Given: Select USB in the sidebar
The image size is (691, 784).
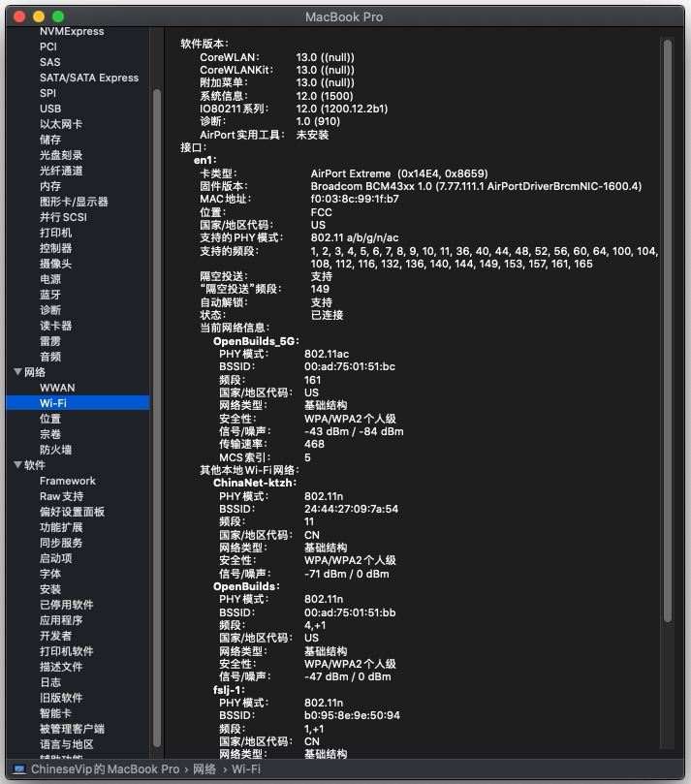Looking at the screenshot, I should pos(50,109).
